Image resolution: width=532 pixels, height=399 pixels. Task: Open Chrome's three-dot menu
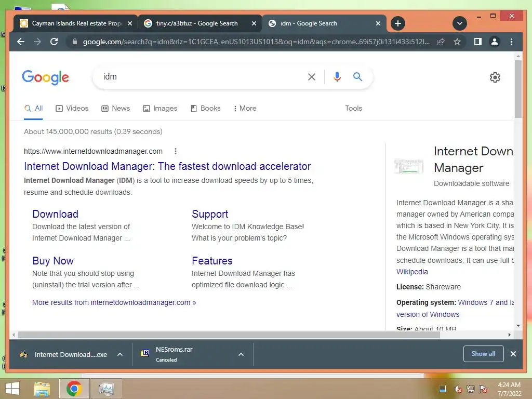(511, 42)
